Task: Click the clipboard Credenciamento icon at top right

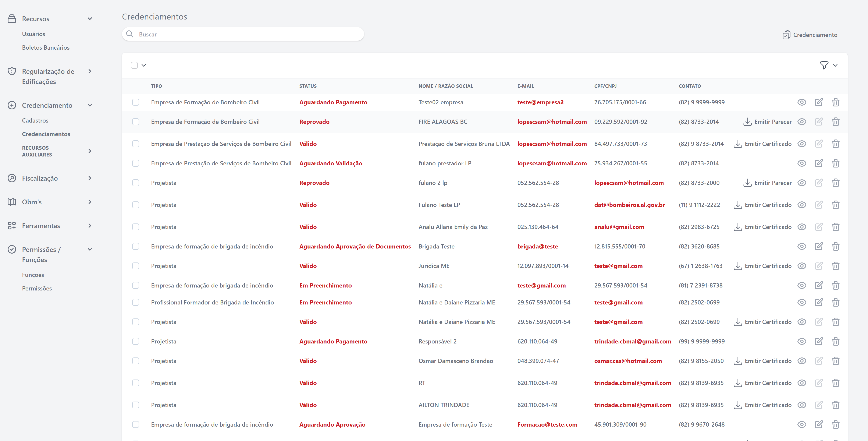Action: tap(786, 35)
